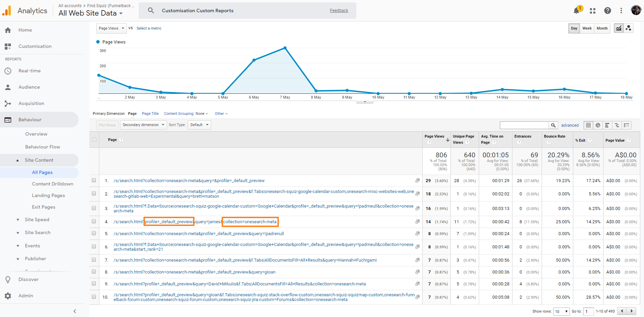The image size is (644, 317).
Task: Tick the checkbox next to the gioan query row
Action: pos(94,272)
